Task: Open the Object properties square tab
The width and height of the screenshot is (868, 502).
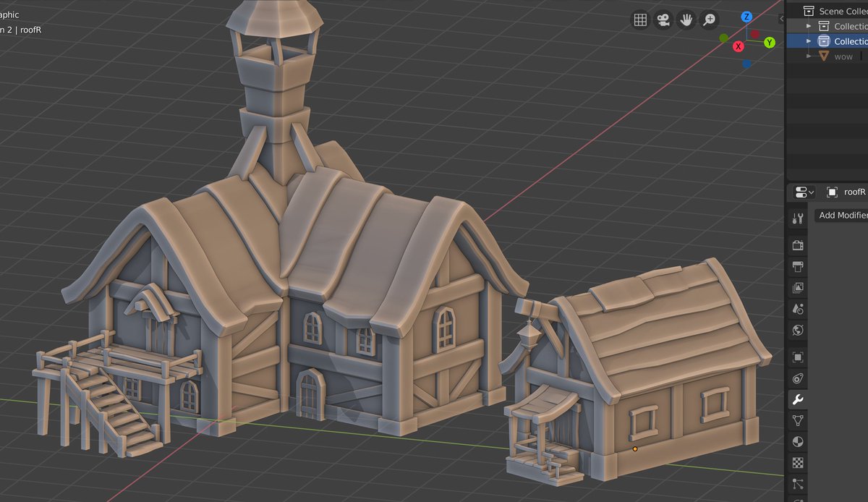Action: pyautogui.click(x=798, y=357)
